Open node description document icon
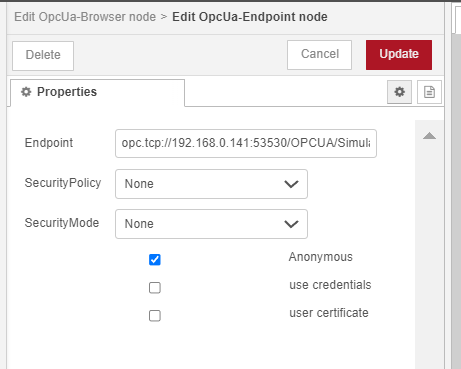The width and height of the screenshot is (461, 369). pyautogui.click(x=429, y=92)
